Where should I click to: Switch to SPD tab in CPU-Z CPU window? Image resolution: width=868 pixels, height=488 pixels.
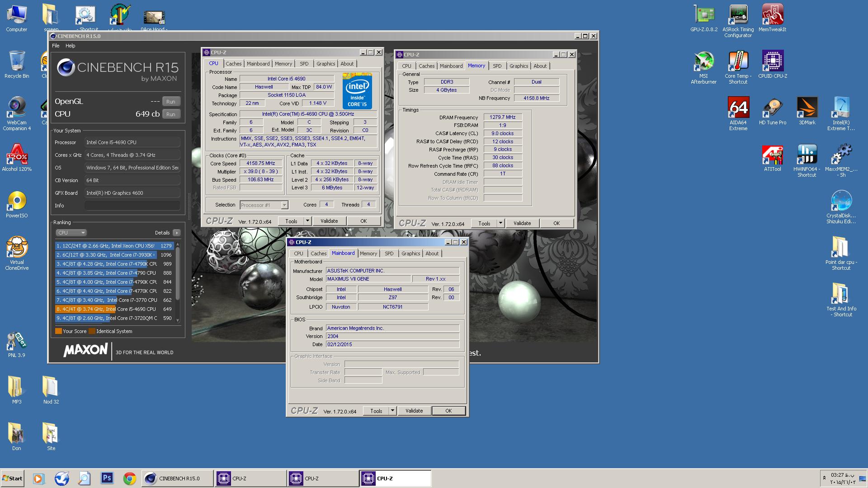coord(304,64)
